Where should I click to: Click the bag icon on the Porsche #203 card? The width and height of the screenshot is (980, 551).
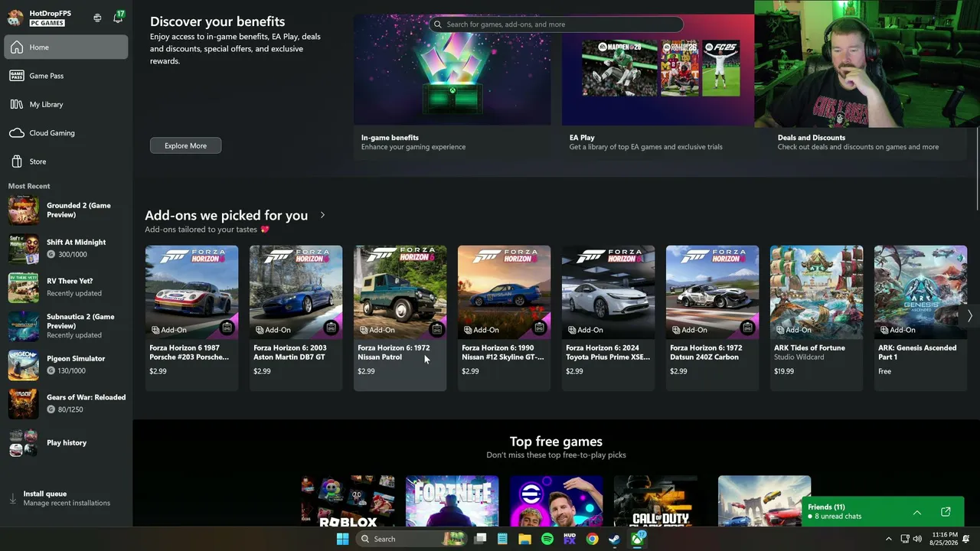click(x=227, y=328)
